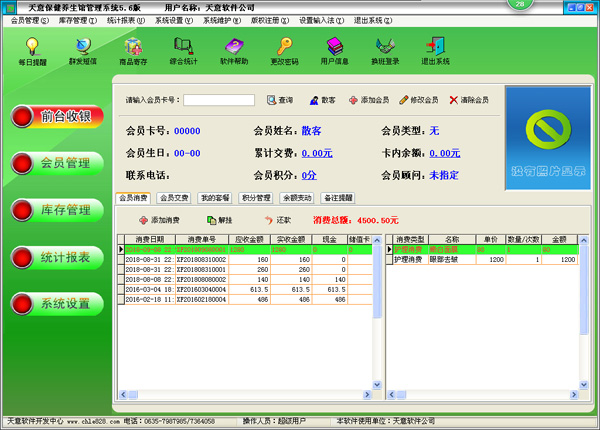Open the 每日提醒 daily reminder icon
600x430 pixels.
click(x=32, y=50)
